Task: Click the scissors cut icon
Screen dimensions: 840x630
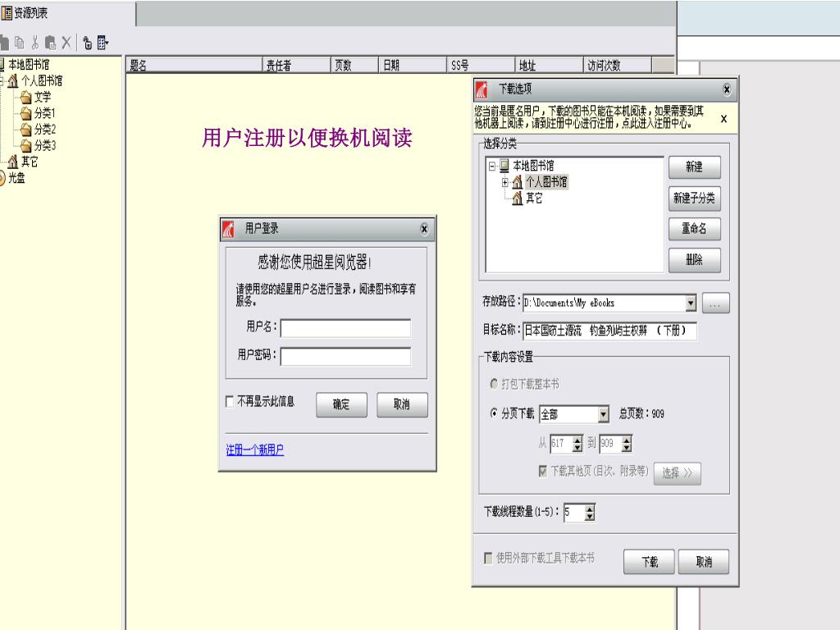Action: pyautogui.click(x=35, y=42)
